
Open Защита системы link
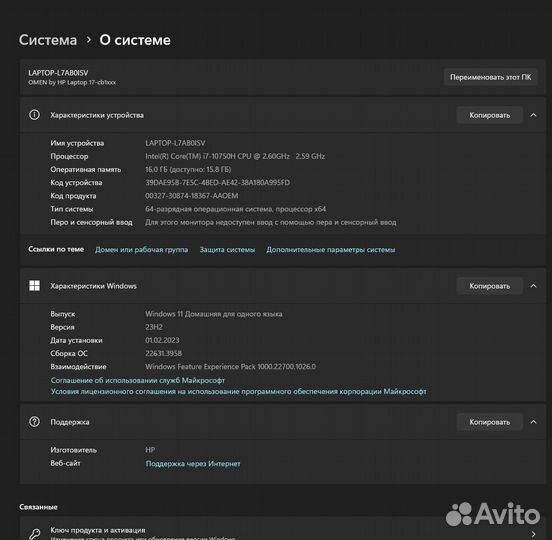(227, 250)
